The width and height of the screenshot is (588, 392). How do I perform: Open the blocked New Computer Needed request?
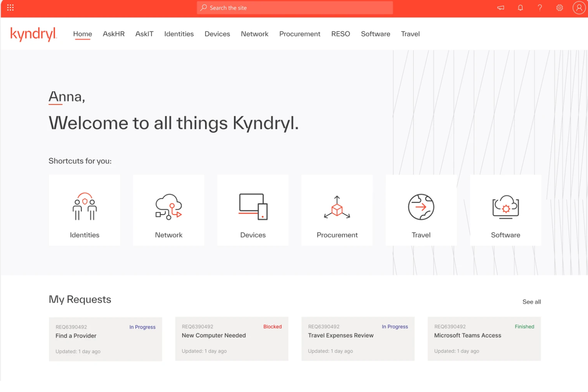coord(232,339)
